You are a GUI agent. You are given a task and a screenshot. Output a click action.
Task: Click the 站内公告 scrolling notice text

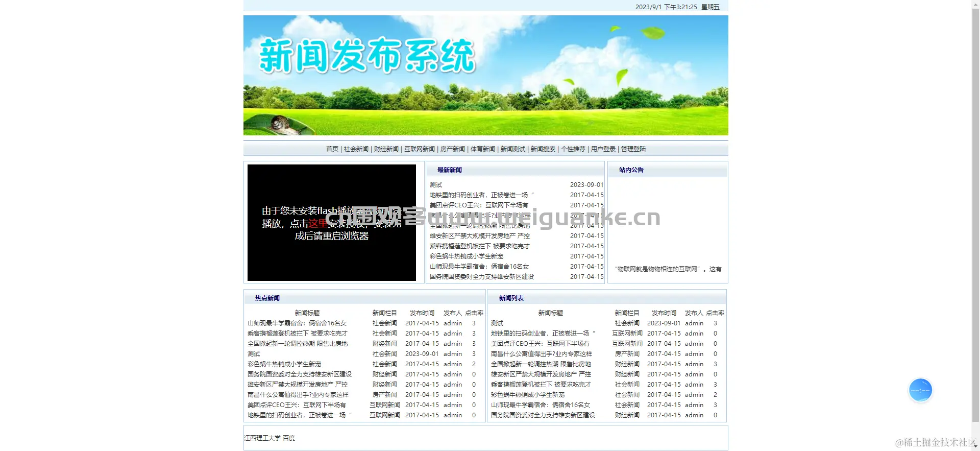(x=668, y=269)
